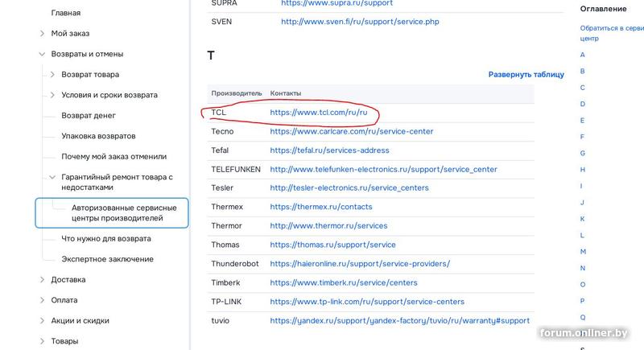Open the Экспертное заключение page

click(107, 259)
